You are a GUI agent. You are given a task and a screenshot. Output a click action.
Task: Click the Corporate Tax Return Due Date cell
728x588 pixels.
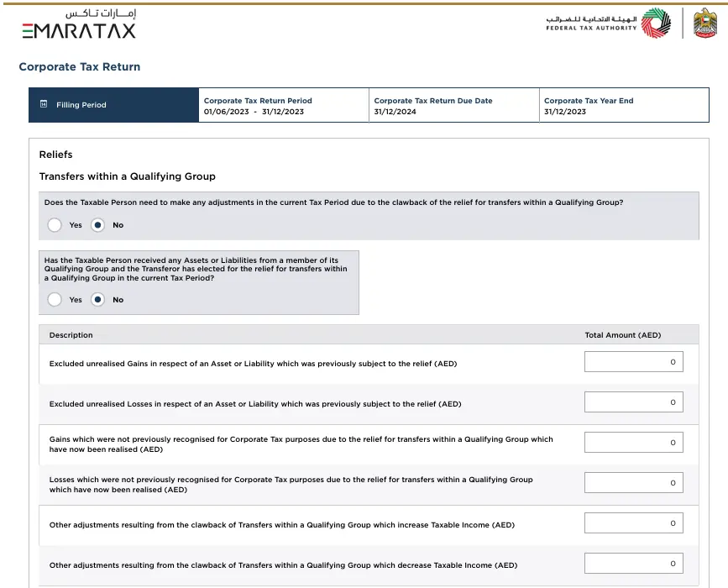click(453, 106)
